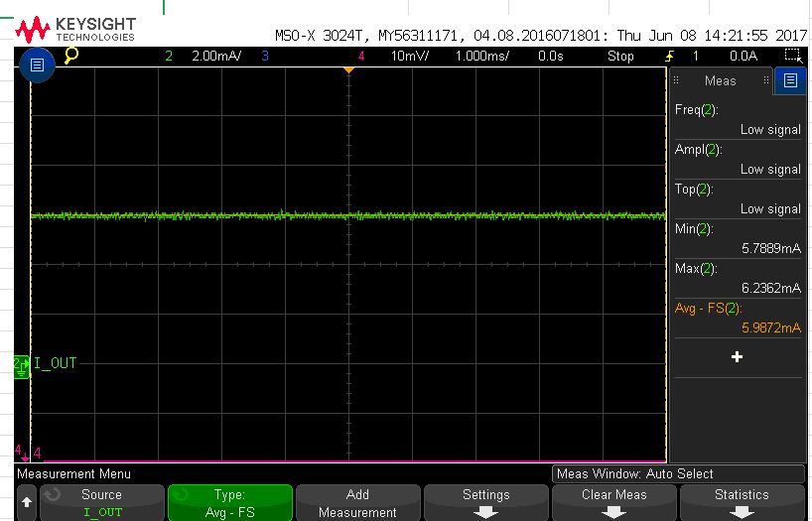
Task: Click the channel 2 ground reference marker
Action: [x=21, y=366]
